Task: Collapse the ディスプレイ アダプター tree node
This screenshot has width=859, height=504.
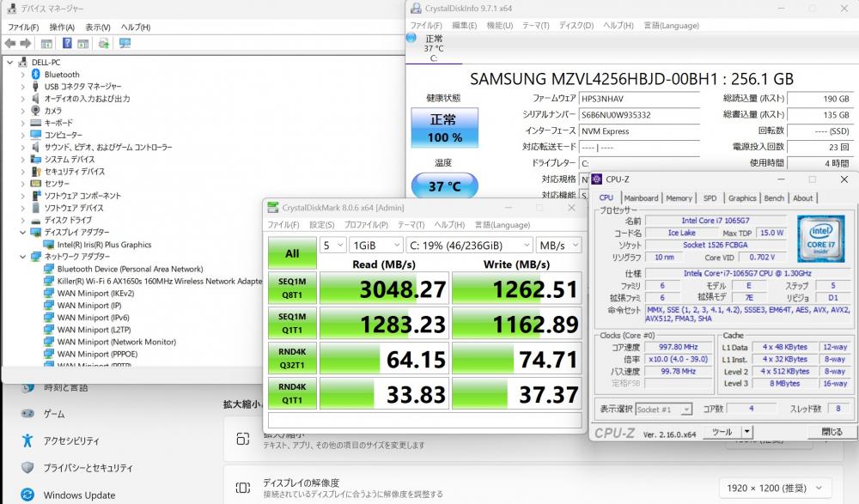Action: tap(23, 232)
